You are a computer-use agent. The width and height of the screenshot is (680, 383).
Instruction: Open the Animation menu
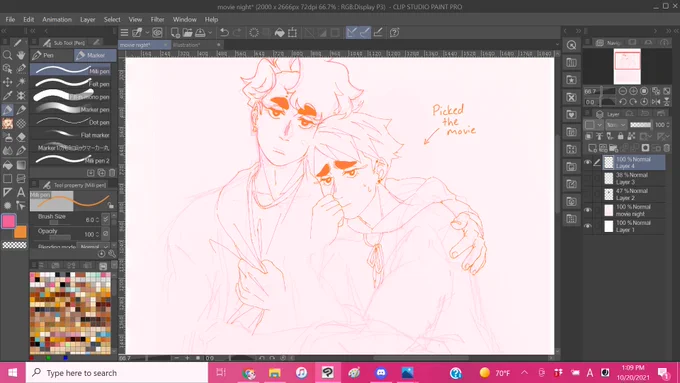[57, 20]
